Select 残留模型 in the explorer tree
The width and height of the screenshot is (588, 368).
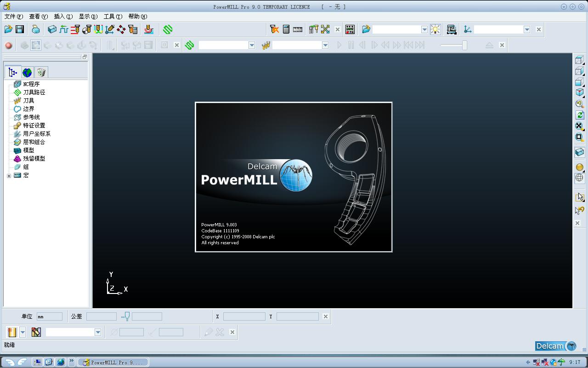[x=34, y=159]
